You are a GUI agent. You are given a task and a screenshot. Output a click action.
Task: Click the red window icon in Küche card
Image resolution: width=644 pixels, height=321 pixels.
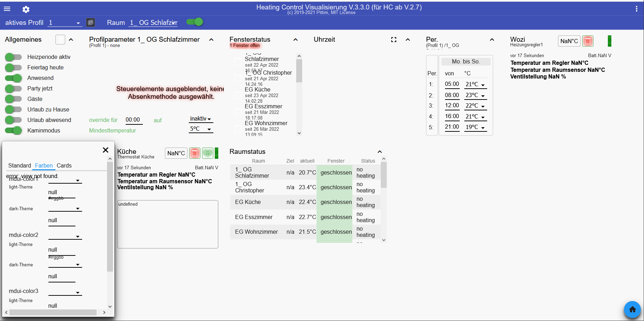(x=195, y=153)
